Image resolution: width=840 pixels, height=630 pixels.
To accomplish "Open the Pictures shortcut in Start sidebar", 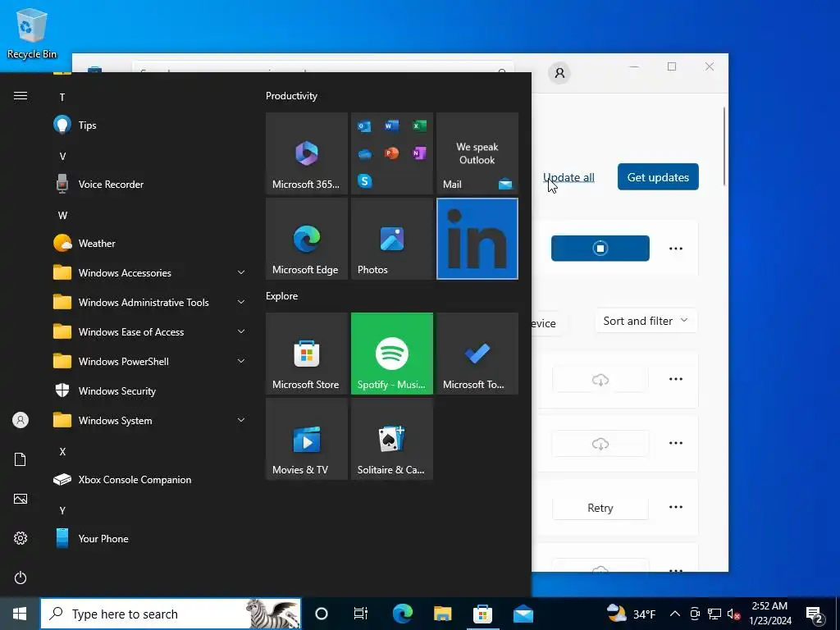I will 21,499.
